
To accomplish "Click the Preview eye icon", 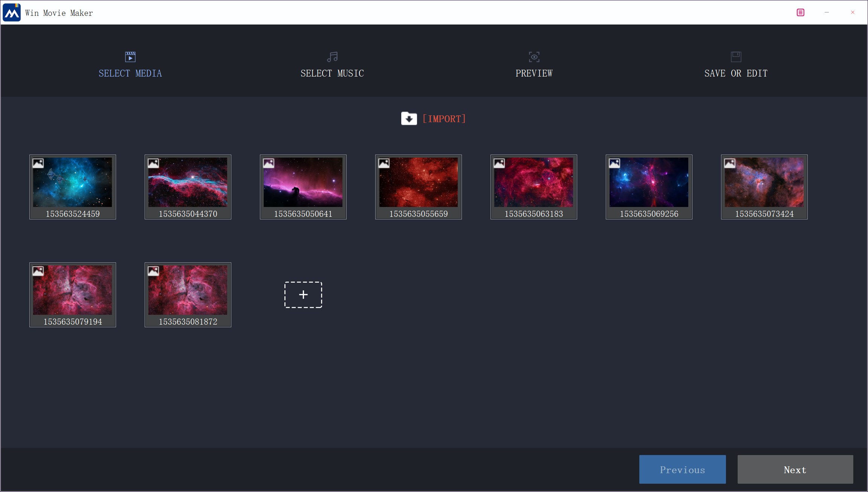I will 534,57.
